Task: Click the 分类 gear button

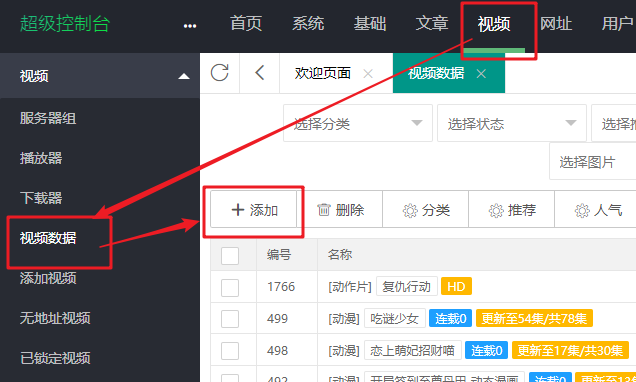Action: (426, 210)
